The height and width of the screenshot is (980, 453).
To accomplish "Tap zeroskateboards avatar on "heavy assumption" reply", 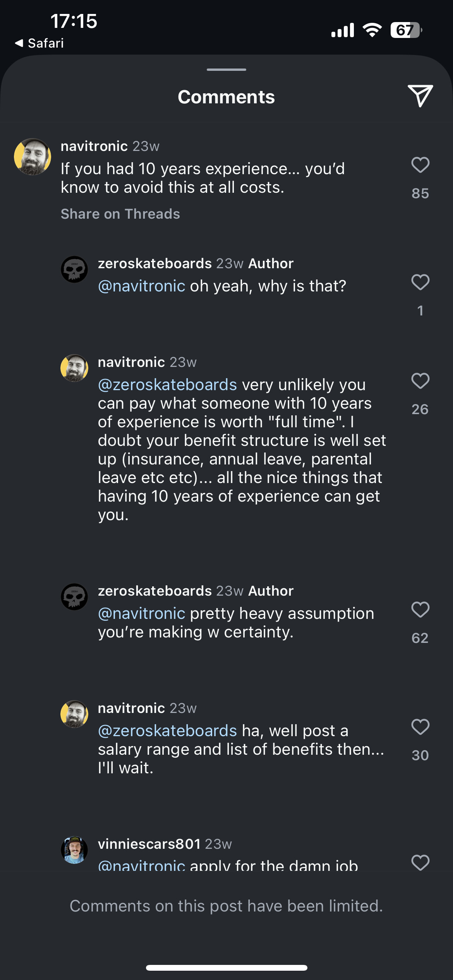I will pos(74,597).
